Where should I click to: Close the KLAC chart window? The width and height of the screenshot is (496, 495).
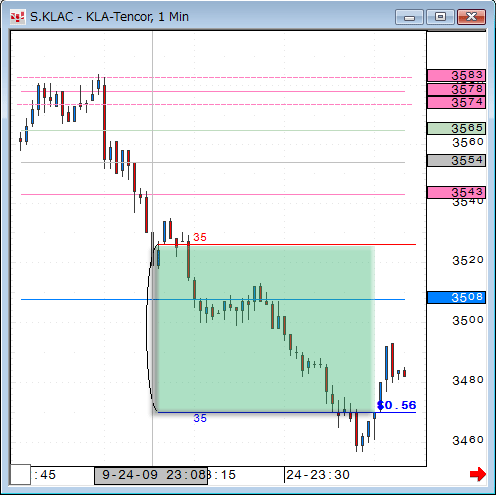click(x=471, y=17)
